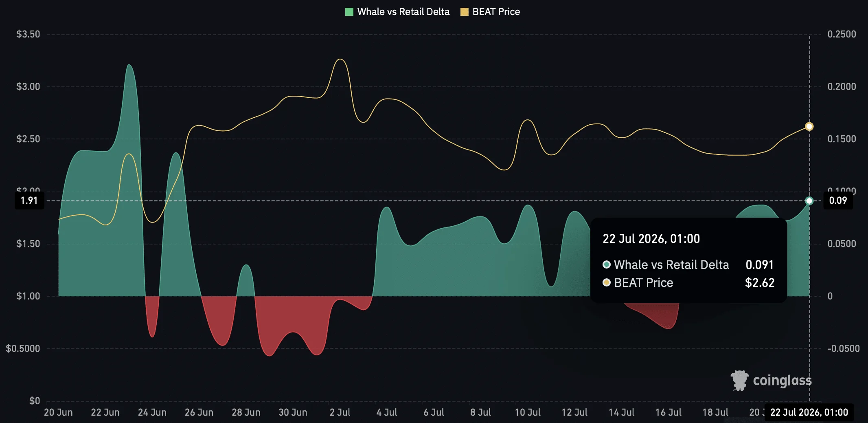This screenshot has height=423, width=868.
Task: Click the 24 Jun x-axis label
Action: pos(152,412)
